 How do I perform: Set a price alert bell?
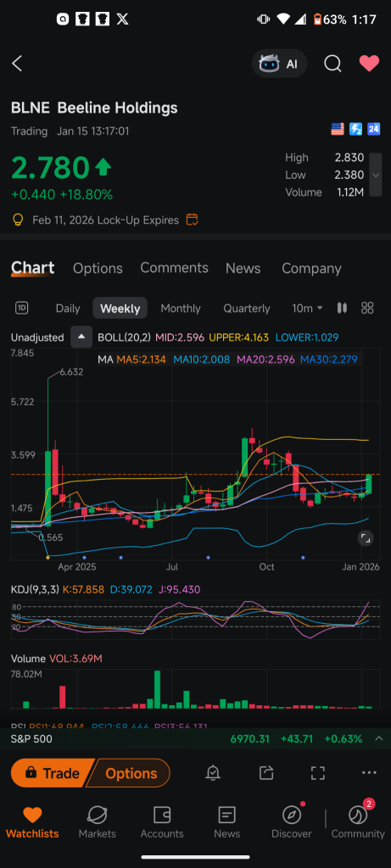pos(213,773)
